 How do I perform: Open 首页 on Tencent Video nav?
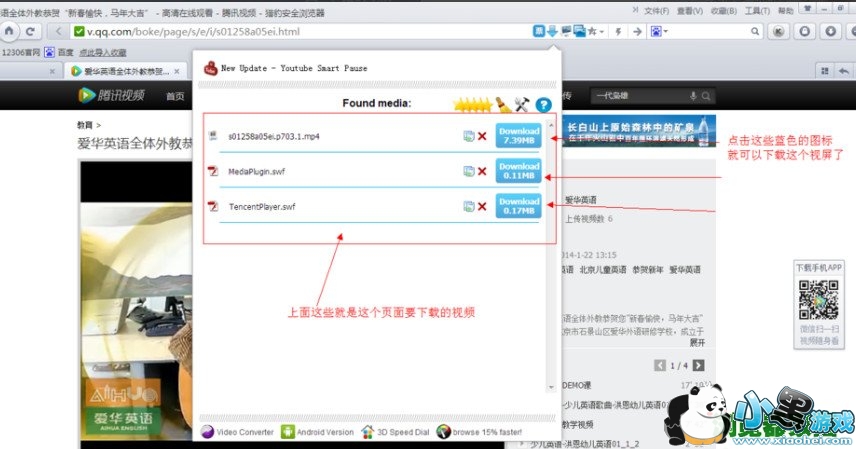click(x=175, y=96)
